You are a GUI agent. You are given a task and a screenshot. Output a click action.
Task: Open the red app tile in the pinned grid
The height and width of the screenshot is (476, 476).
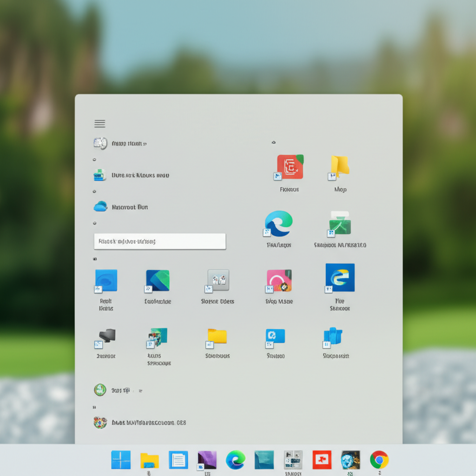point(290,167)
